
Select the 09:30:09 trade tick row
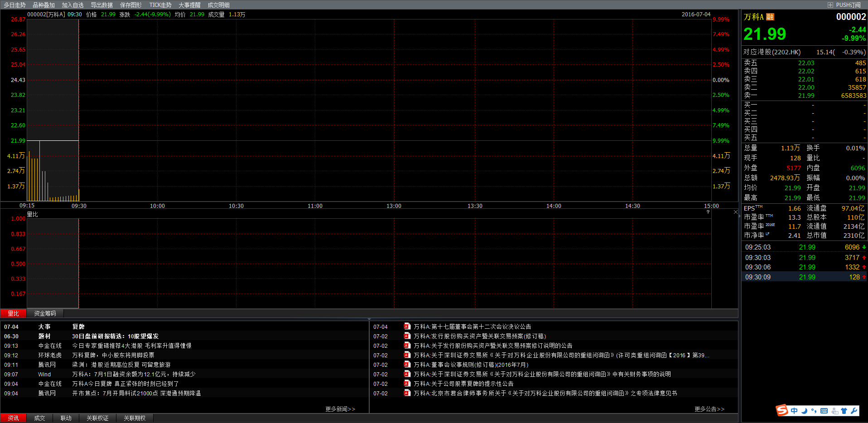point(804,277)
